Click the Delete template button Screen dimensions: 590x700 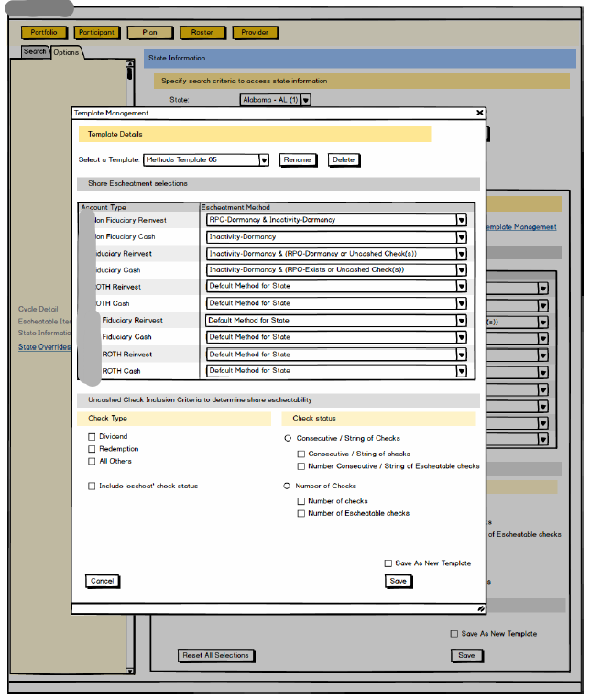[344, 159]
